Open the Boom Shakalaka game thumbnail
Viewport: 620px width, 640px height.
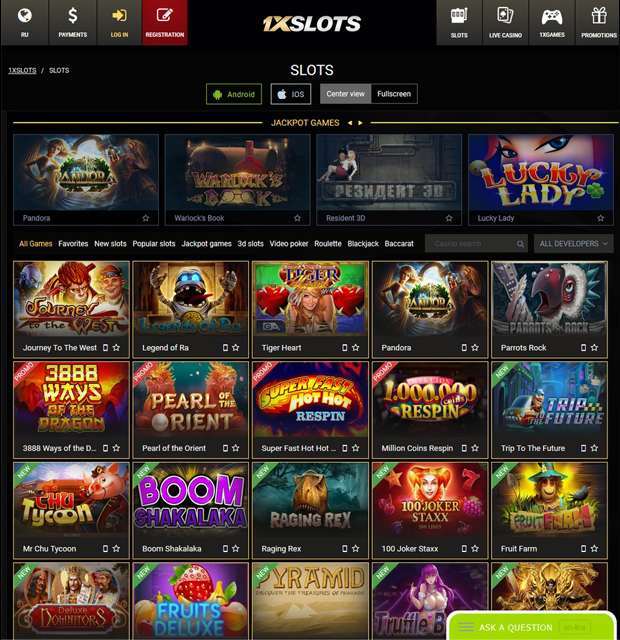[x=191, y=499]
